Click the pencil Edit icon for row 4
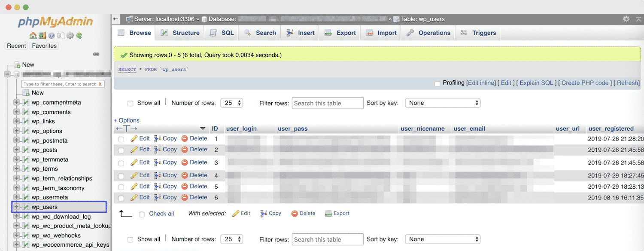644x251 pixels. 134,175
